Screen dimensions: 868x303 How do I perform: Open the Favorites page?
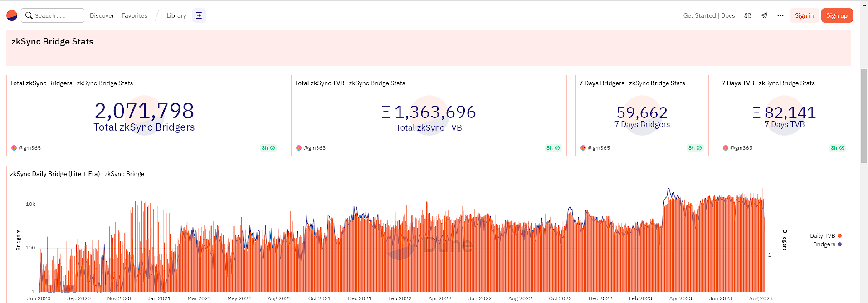[134, 15]
